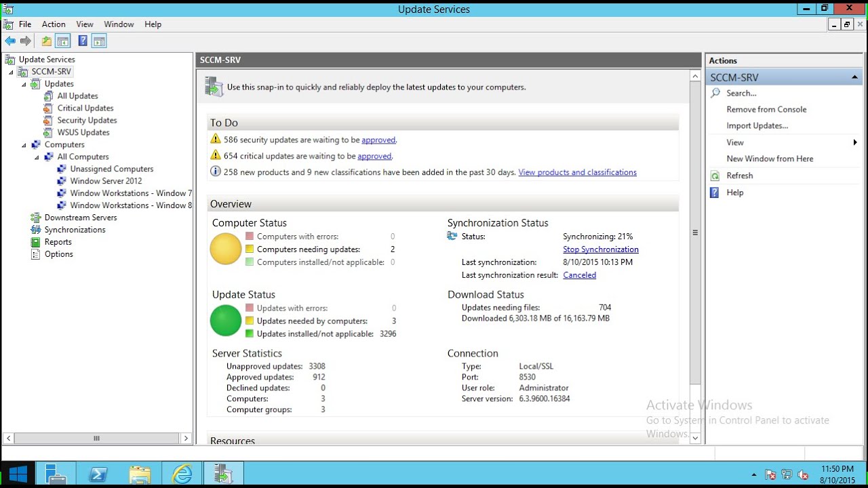Click the Search magnifier icon in Actions
The width and height of the screenshot is (868, 488).
[x=715, y=94]
